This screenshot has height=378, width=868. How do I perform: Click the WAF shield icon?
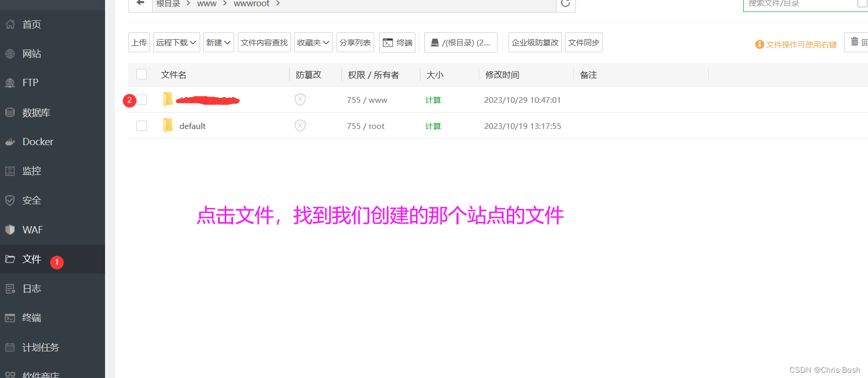(x=10, y=230)
